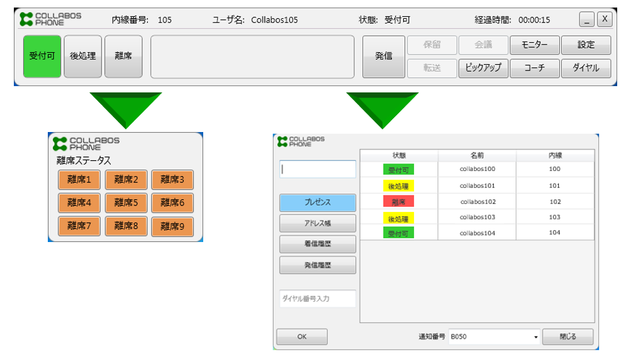Switch to the プレゼンス tab
This screenshot has width=626, height=364.
point(318,202)
